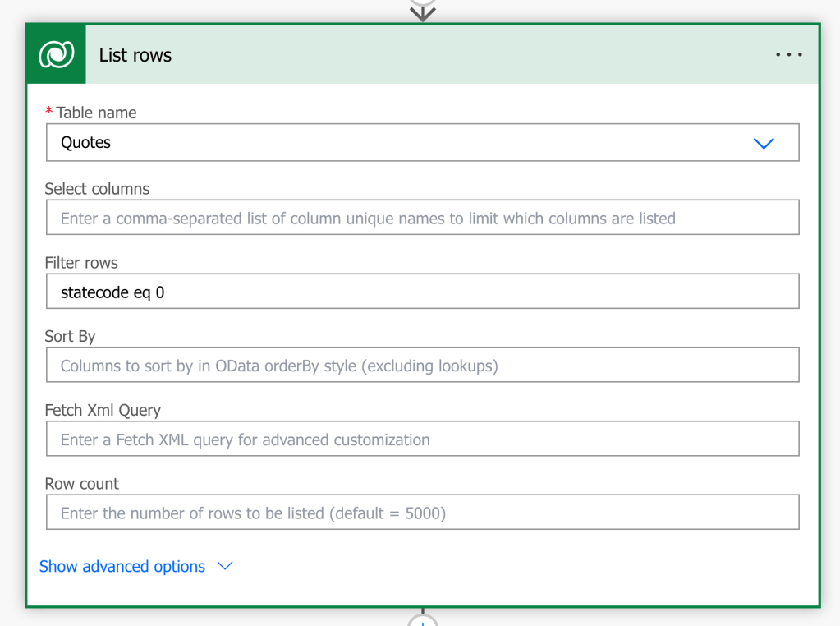Click the Filter rows field with statecode
Image resolution: width=840 pixels, height=626 pixels.
pyautogui.click(x=422, y=292)
